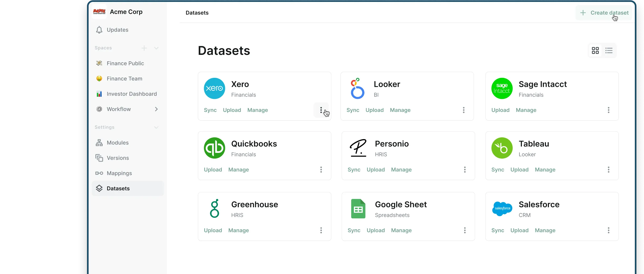The width and height of the screenshot is (644, 274).
Task: Manage the Looker dataset
Action: click(x=400, y=110)
